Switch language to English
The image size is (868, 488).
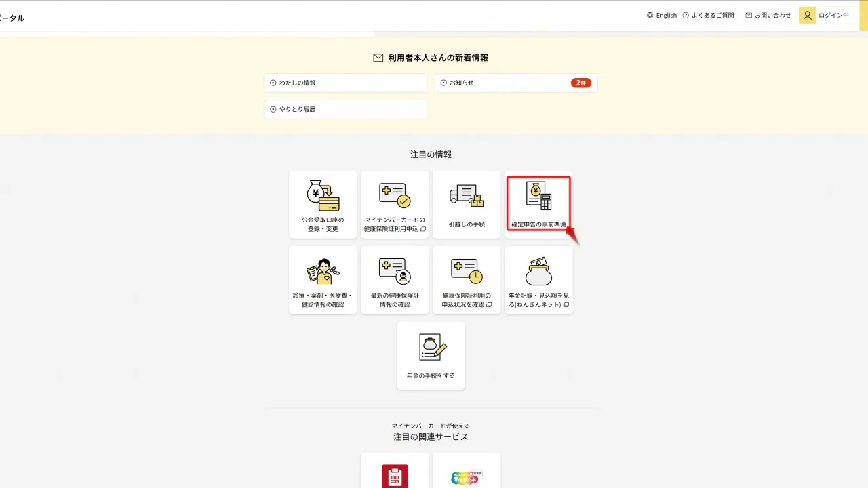662,15
